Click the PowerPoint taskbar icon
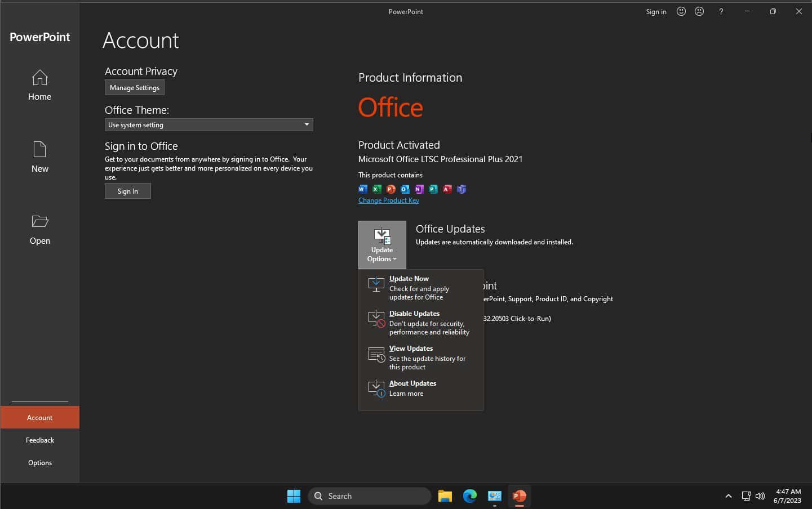 point(520,496)
